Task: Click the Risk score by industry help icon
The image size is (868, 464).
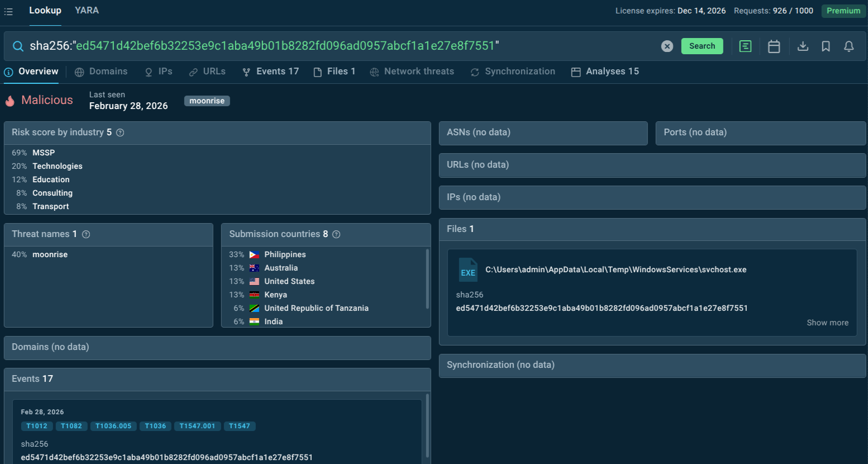Action: (x=120, y=132)
